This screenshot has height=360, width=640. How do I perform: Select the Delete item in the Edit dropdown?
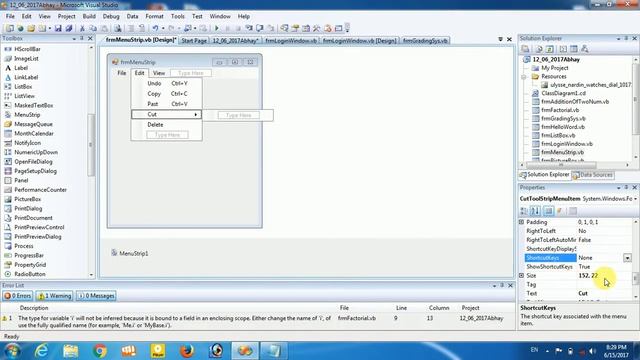coord(167,124)
